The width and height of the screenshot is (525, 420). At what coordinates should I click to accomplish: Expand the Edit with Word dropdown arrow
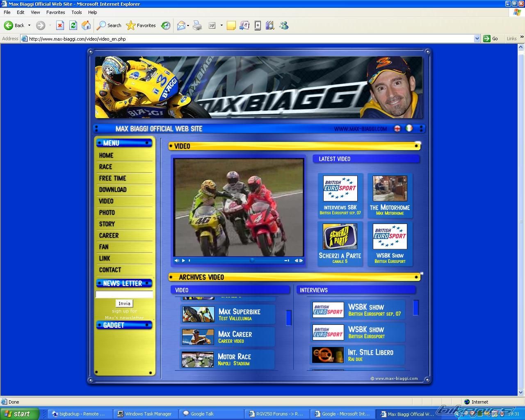click(x=221, y=25)
